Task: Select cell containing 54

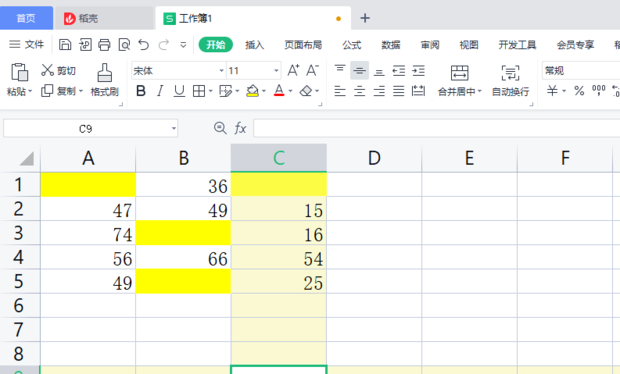Action: (x=279, y=257)
